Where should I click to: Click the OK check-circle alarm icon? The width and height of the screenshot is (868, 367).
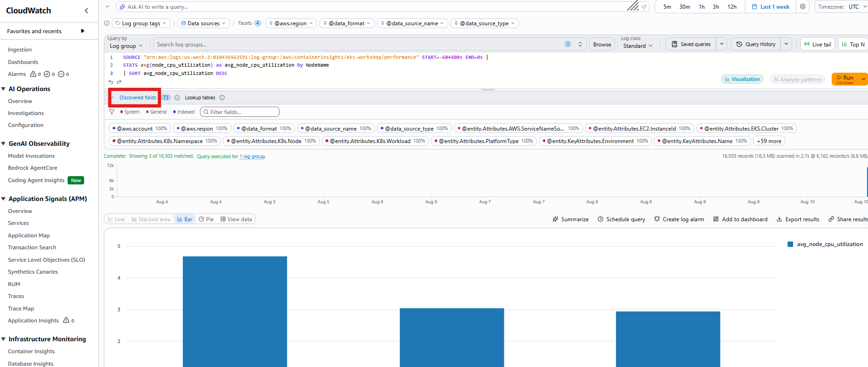click(x=47, y=74)
